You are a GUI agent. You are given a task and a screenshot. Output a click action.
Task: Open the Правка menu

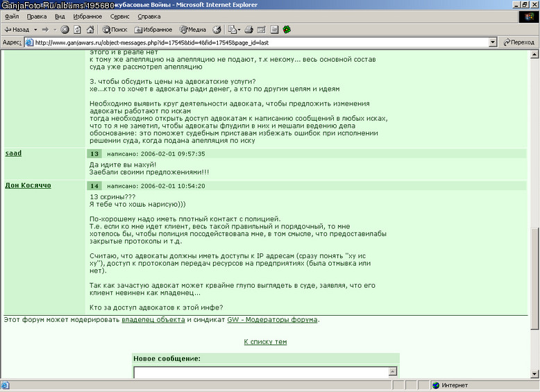point(37,17)
